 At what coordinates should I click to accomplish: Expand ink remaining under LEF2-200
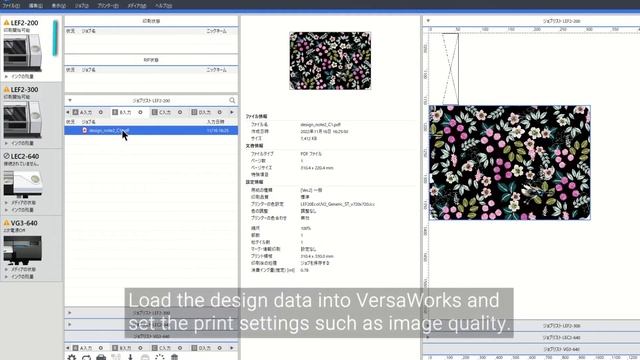[x=6, y=76]
